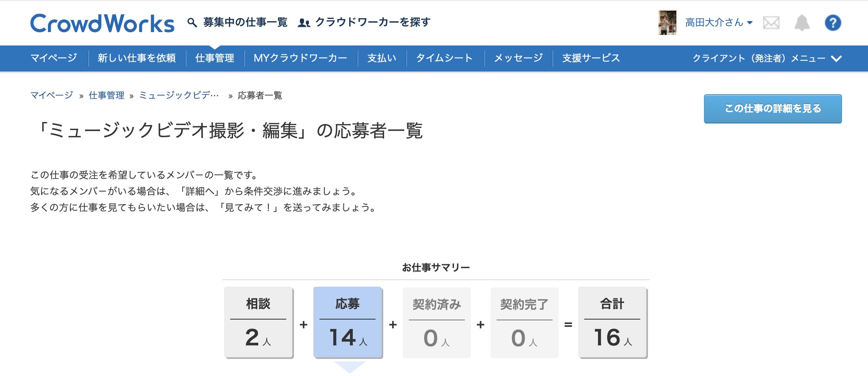The width and height of the screenshot is (868, 376).
Task: Select the 相談 2人 summary tile
Action: pos(258,322)
